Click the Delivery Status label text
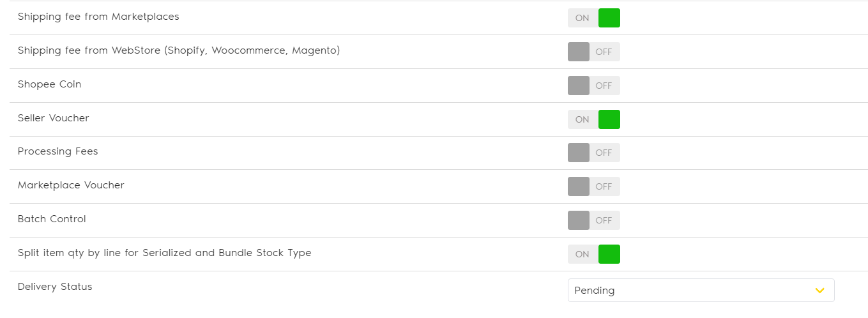The height and width of the screenshot is (318, 868). pos(55,287)
